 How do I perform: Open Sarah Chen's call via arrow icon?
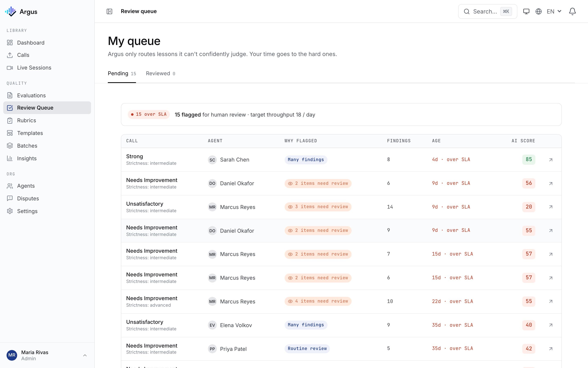[551, 160]
